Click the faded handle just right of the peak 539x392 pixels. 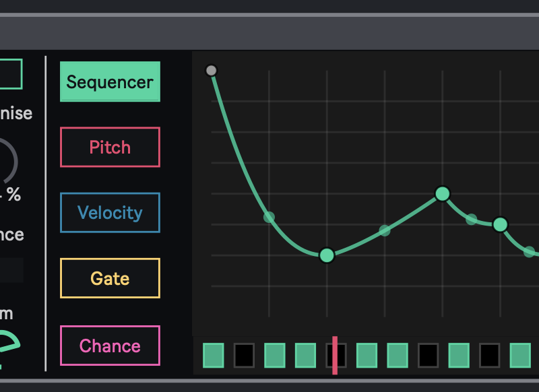[x=472, y=219]
